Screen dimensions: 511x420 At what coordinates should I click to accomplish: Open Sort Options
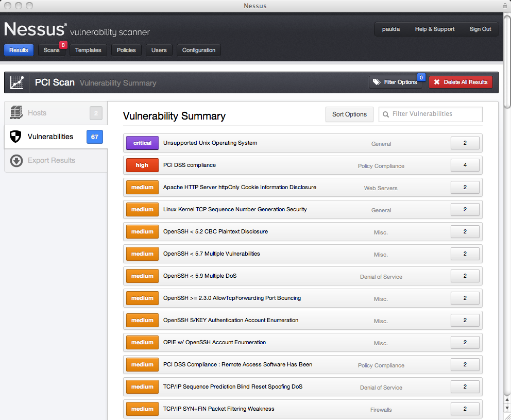(349, 114)
